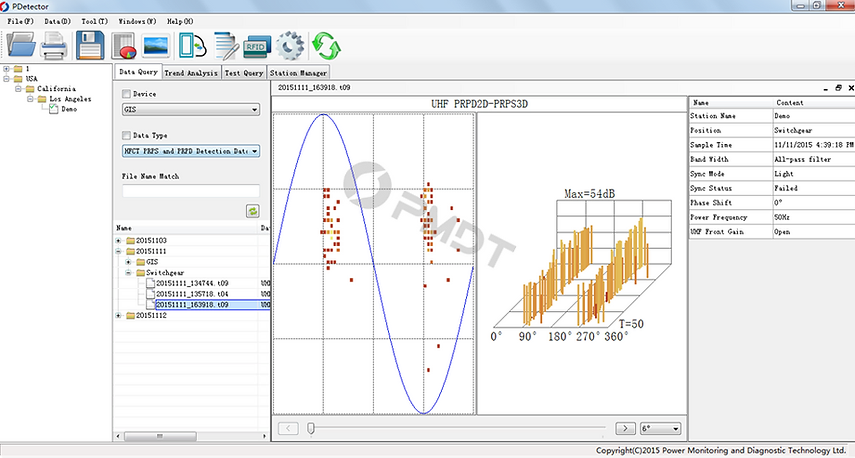The height and width of the screenshot is (458, 855).
Task: Click the picture export toolbar icon
Action: coord(156,44)
